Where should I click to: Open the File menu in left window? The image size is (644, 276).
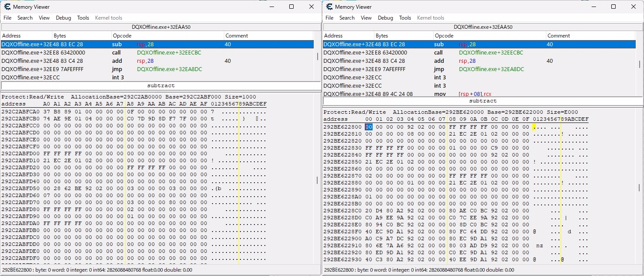click(x=7, y=18)
